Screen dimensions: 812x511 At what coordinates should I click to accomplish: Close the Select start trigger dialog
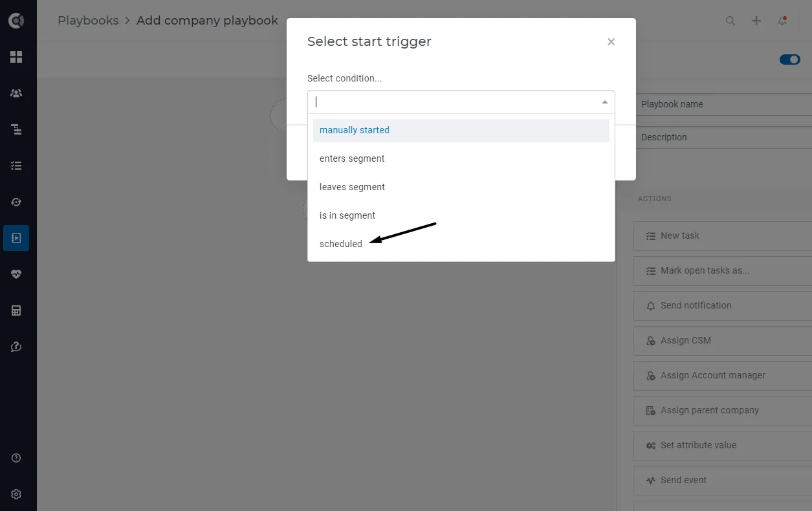point(611,41)
